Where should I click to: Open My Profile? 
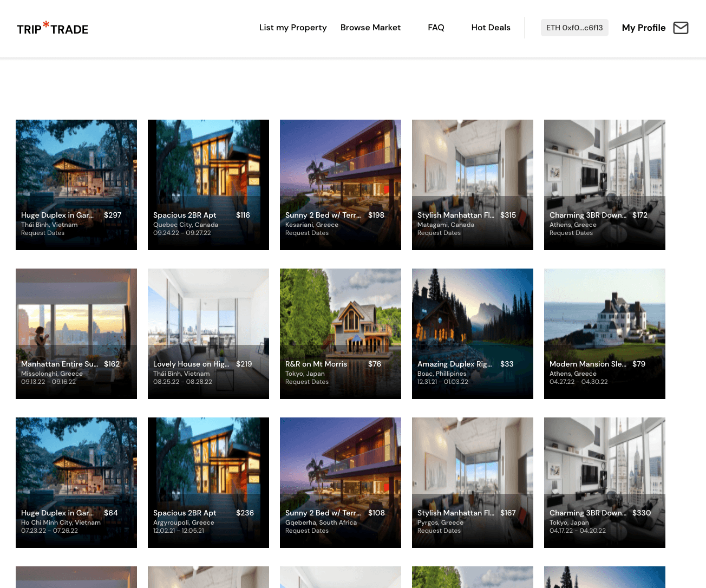point(644,28)
